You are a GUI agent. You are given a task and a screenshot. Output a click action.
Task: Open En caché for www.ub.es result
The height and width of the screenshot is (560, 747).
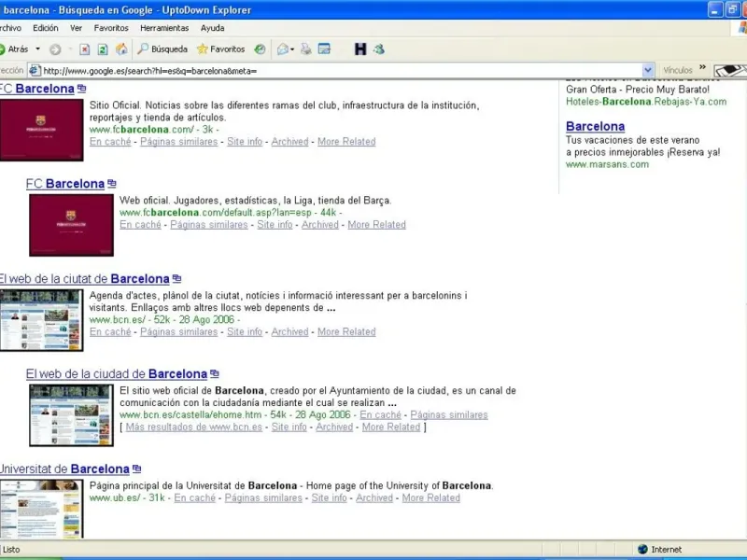click(x=195, y=498)
